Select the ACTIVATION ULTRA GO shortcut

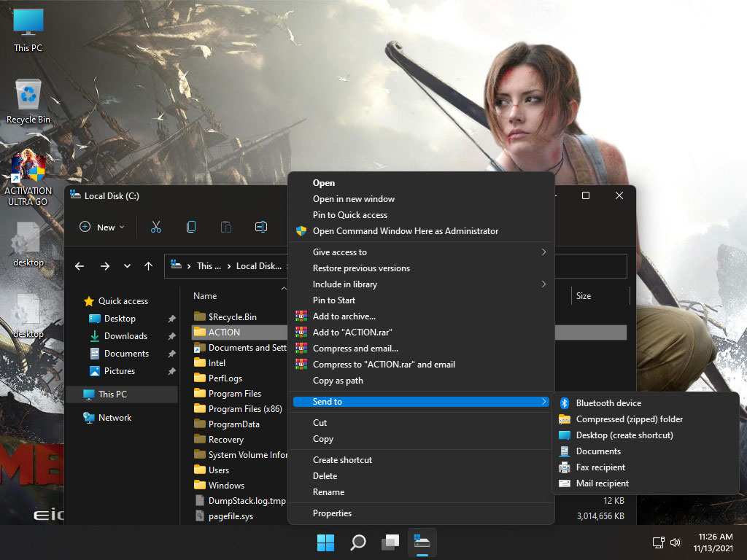pos(28,178)
